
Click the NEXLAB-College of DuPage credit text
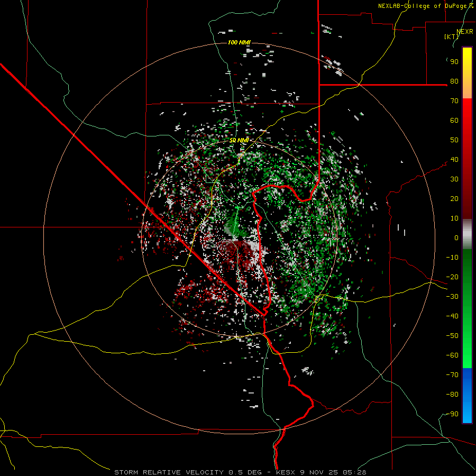pos(426,6)
